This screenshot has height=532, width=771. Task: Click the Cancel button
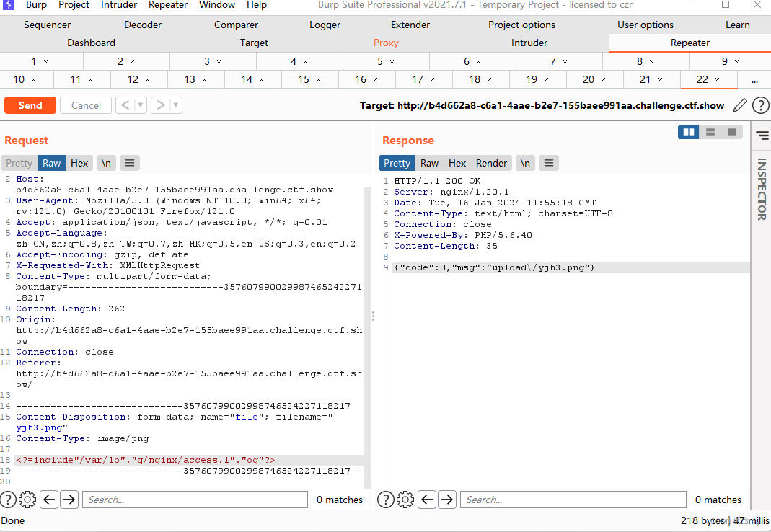pyautogui.click(x=86, y=105)
